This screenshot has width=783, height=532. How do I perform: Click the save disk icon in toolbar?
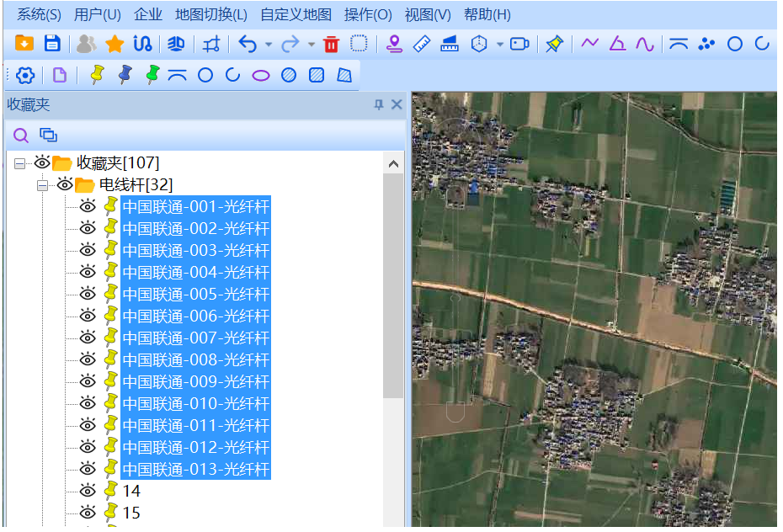point(52,44)
